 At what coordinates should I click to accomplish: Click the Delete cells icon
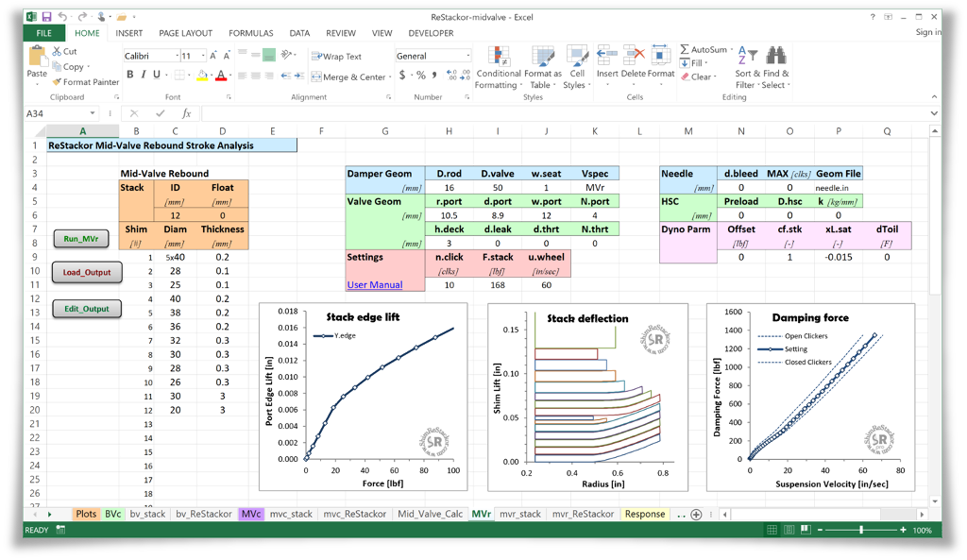point(634,56)
